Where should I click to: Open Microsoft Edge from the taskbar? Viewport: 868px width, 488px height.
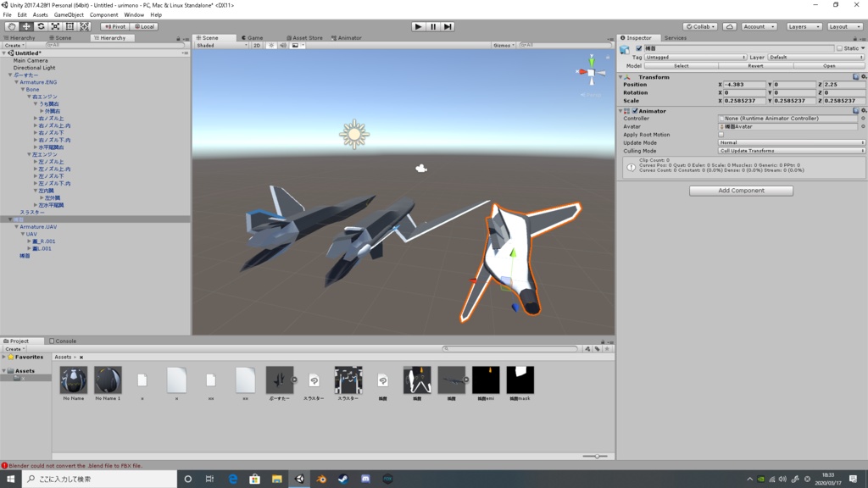(x=232, y=479)
